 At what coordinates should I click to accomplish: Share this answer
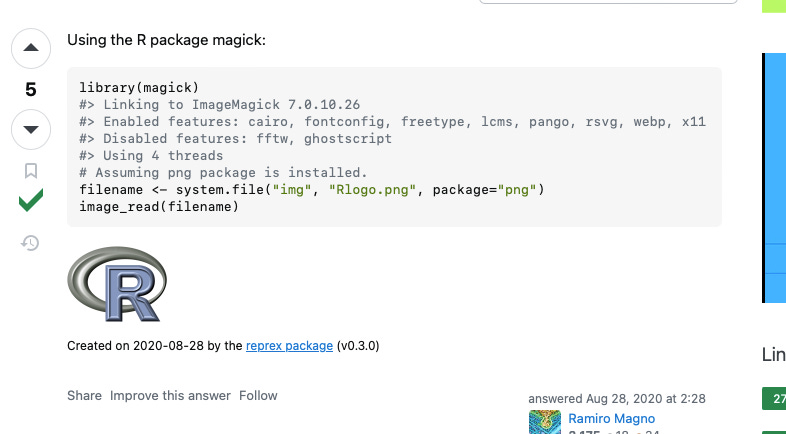84,396
